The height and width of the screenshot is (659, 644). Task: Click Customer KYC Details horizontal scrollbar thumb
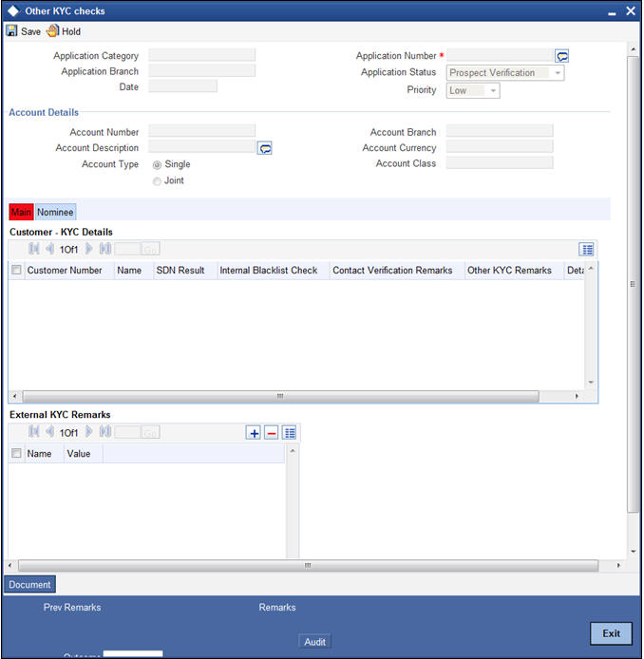(x=281, y=396)
